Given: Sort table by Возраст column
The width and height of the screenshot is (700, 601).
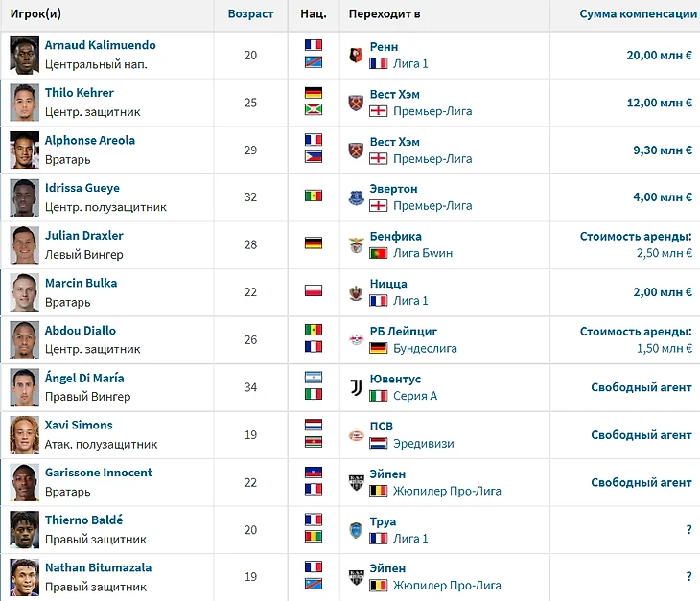Looking at the screenshot, I should click(x=250, y=14).
